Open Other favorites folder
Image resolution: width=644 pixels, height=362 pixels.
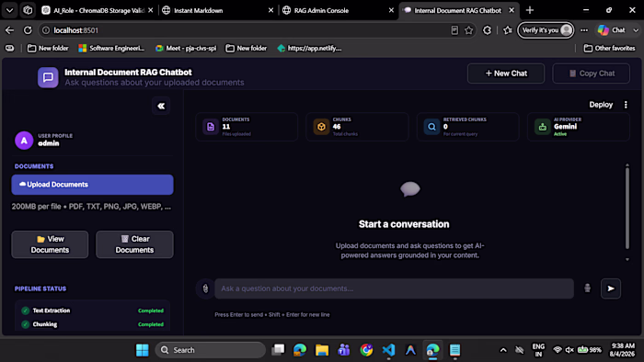(609, 49)
